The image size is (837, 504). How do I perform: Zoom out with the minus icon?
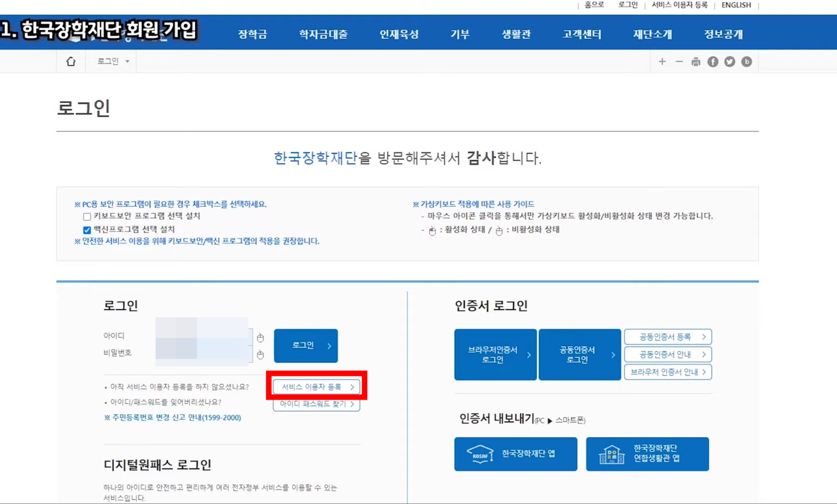coord(679,61)
